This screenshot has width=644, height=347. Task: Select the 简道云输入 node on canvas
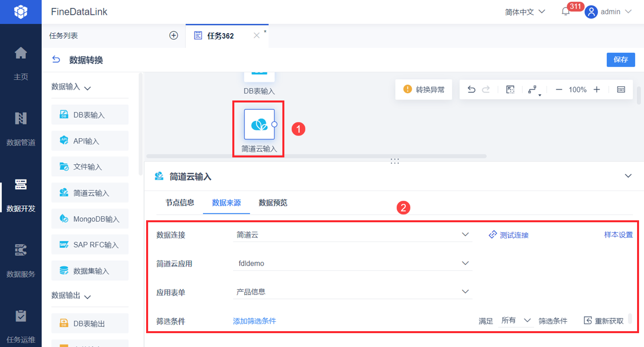tap(259, 124)
